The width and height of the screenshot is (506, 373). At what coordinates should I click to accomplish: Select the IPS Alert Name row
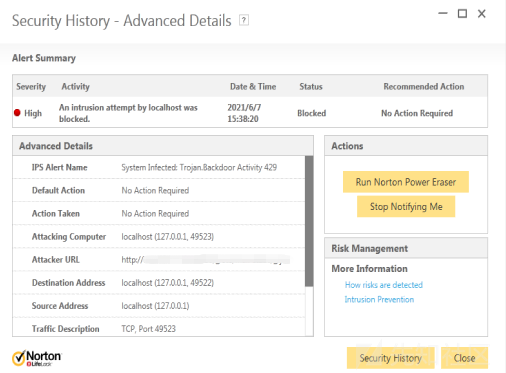[159, 167]
